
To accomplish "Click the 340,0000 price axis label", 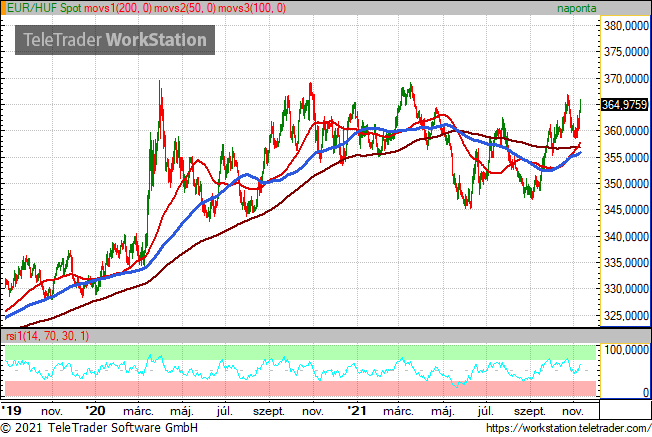I will click(626, 237).
